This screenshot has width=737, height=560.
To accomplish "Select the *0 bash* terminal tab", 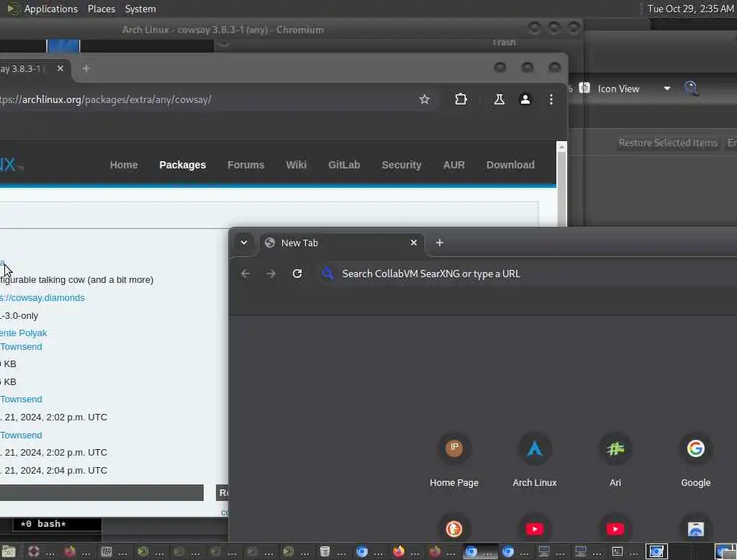I will [x=43, y=524].
